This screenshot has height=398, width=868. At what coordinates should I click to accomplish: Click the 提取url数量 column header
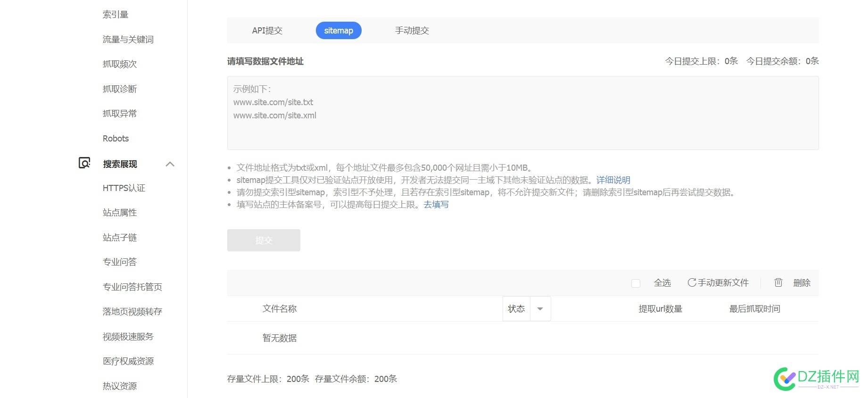[661, 309]
